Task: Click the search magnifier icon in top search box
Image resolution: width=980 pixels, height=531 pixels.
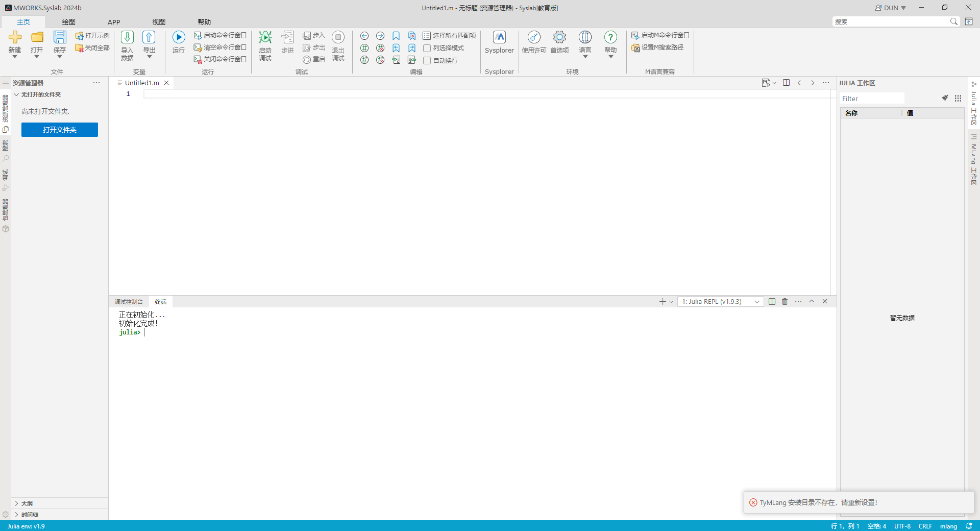Action: [x=953, y=21]
